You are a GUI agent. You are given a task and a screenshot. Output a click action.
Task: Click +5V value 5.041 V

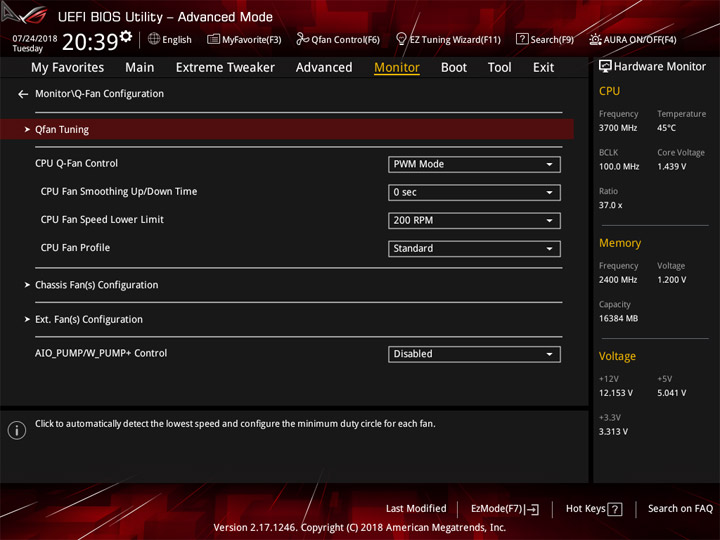point(672,393)
